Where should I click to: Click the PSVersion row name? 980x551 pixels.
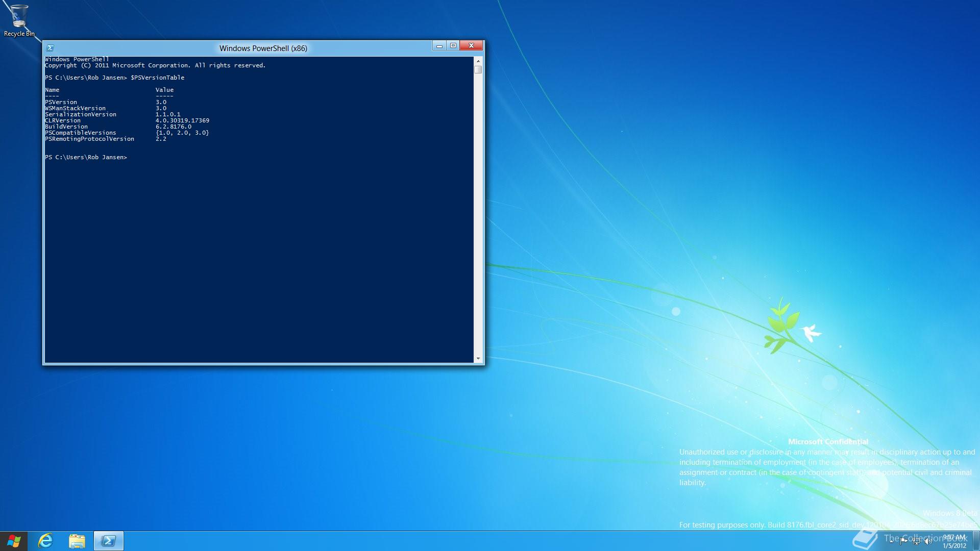(61, 102)
